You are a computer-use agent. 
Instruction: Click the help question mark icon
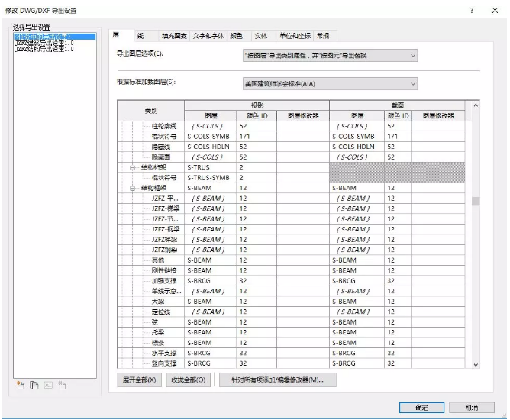click(x=472, y=11)
